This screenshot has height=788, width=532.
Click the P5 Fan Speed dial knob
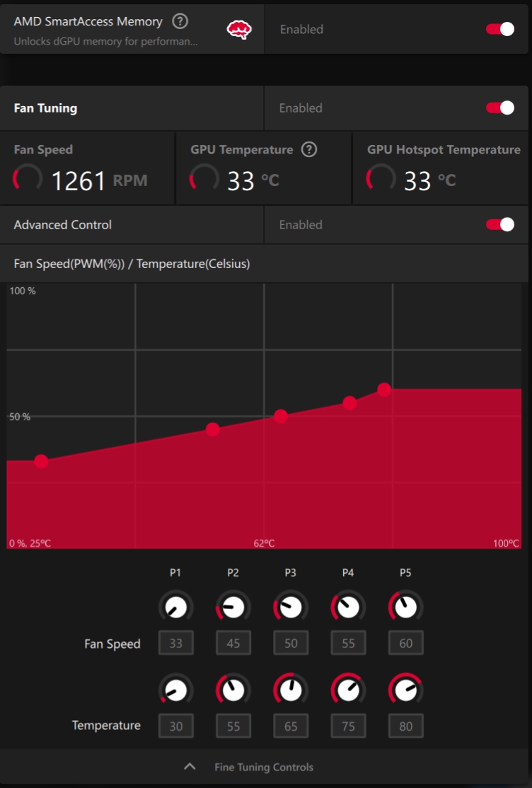[x=406, y=607]
